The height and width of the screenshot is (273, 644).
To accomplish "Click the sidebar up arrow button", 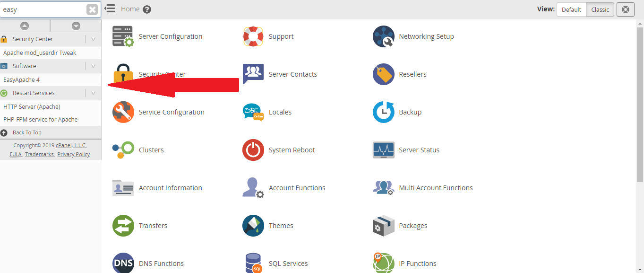I will (25, 26).
